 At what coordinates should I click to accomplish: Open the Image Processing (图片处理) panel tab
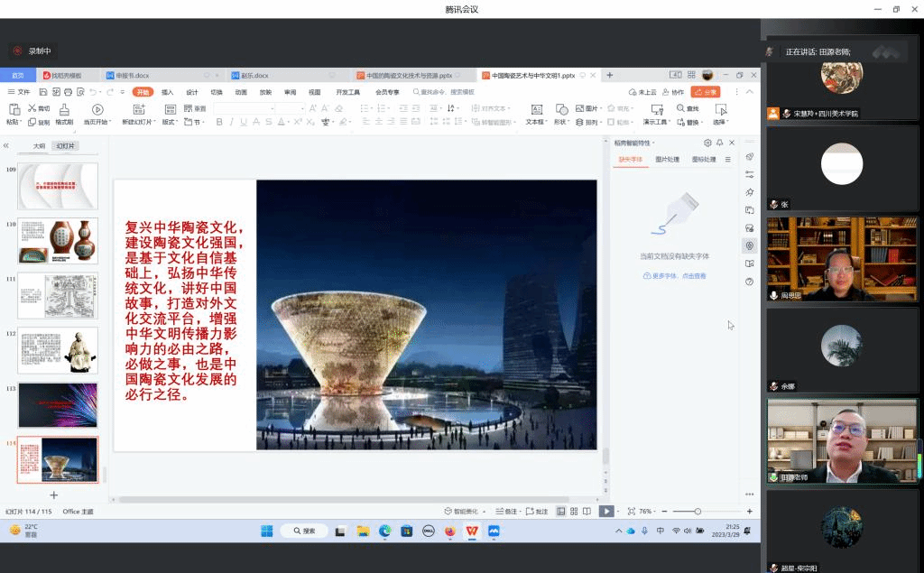pos(667,159)
